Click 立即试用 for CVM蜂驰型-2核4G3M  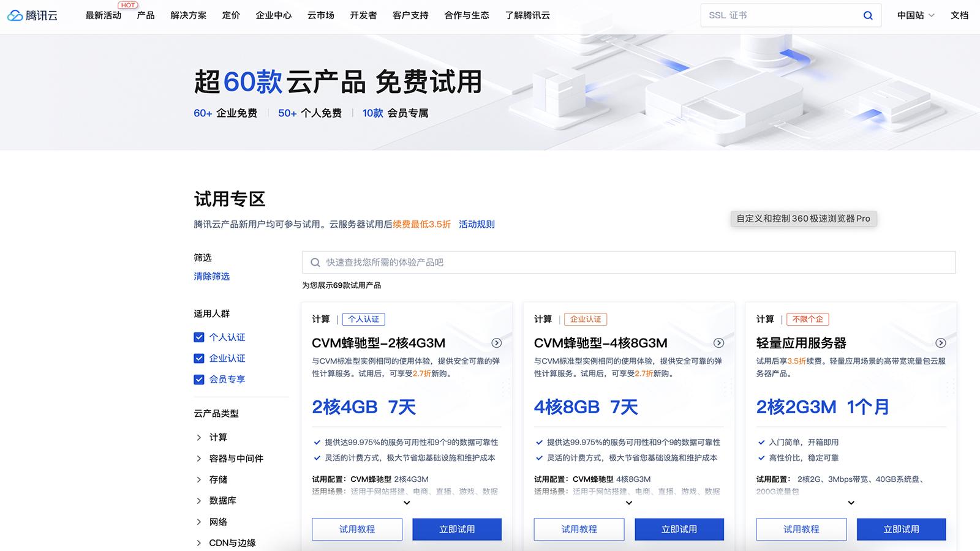[x=457, y=530]
